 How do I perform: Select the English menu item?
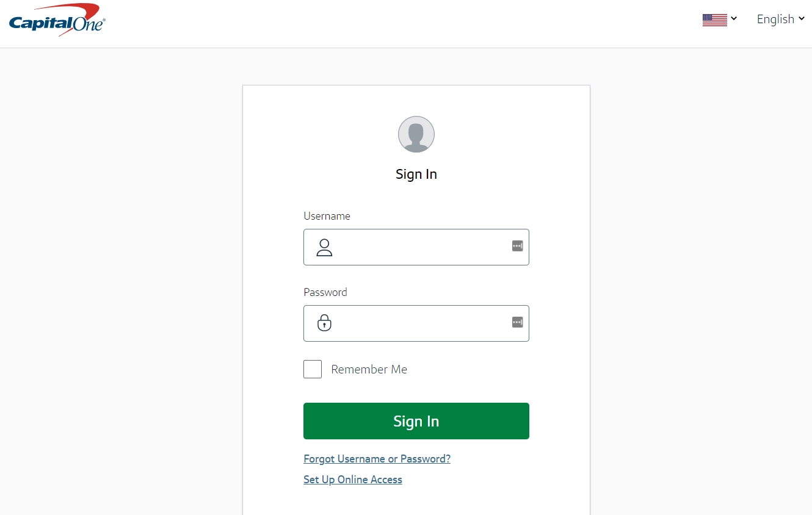(775, 19)
